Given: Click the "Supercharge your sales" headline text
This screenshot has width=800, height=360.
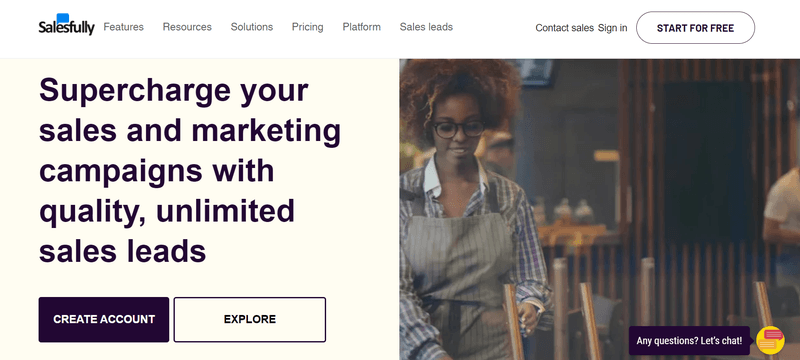Looking at the screenshot, I should pos(190,170).
